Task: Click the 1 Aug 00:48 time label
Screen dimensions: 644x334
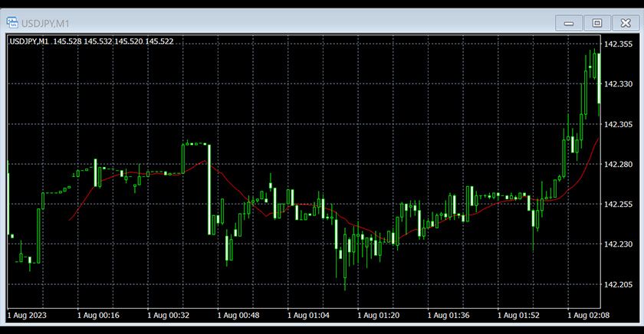Action: tap(239, 315)
